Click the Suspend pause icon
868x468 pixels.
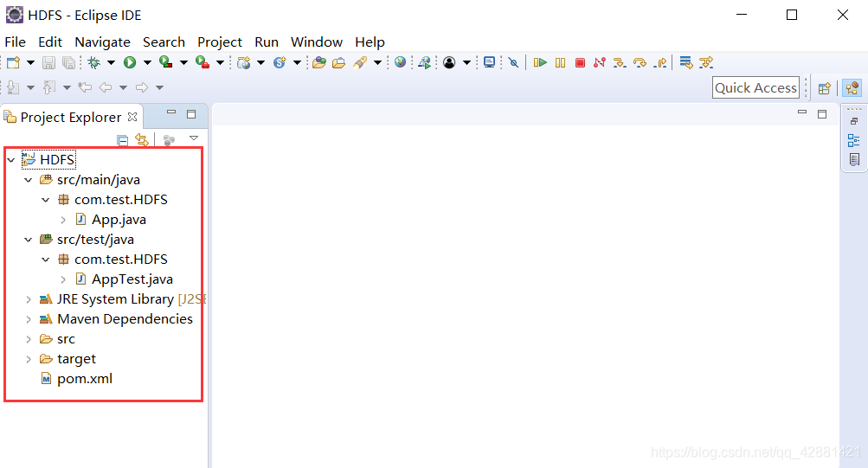click(560, 62)
